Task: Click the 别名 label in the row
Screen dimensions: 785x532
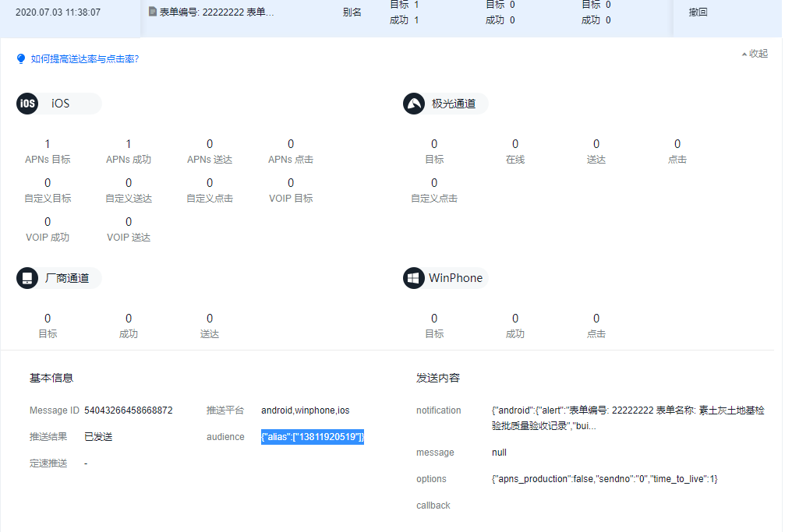Action: (x=352, y=12)
